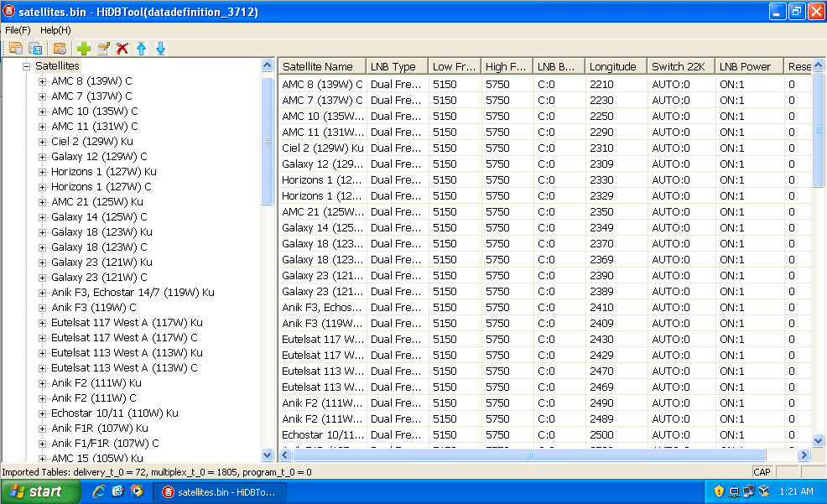The width and height of the screenshot is (827, 504).
Task: Click the open database folder toolbar icon
Action: click(x=16, y=49)
